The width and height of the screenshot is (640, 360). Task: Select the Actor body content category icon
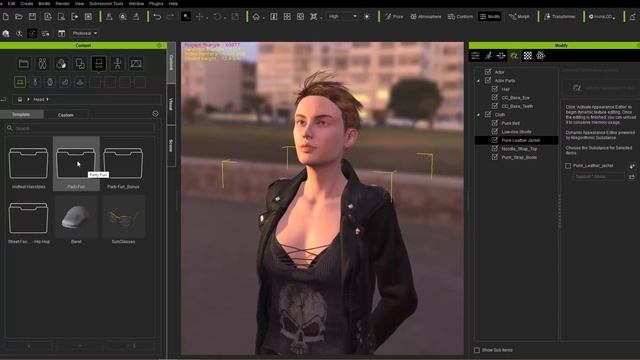(x=42, y=64)
